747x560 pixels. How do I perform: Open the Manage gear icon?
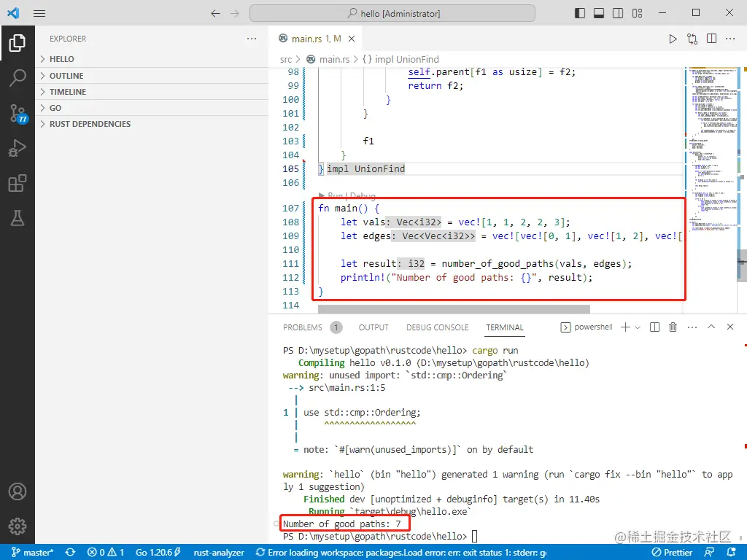click(18, 526)
